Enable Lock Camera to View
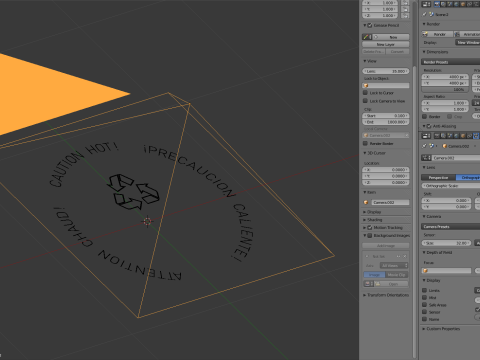This screenshot has width=480, height=360. [365, 101]
